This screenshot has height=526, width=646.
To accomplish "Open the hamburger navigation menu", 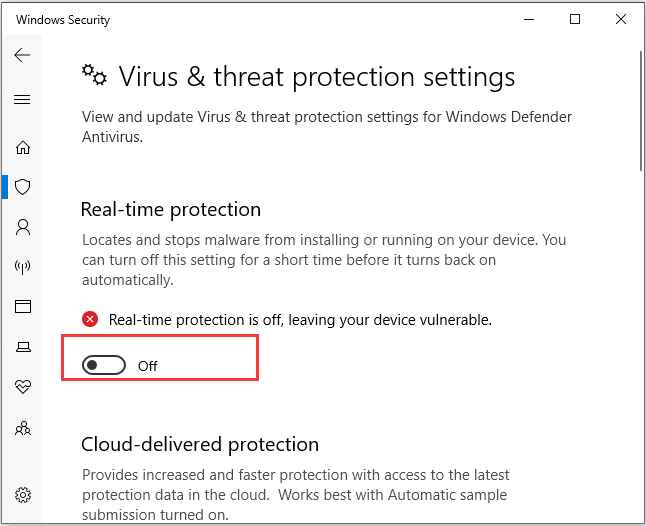I will coord(22,99).
